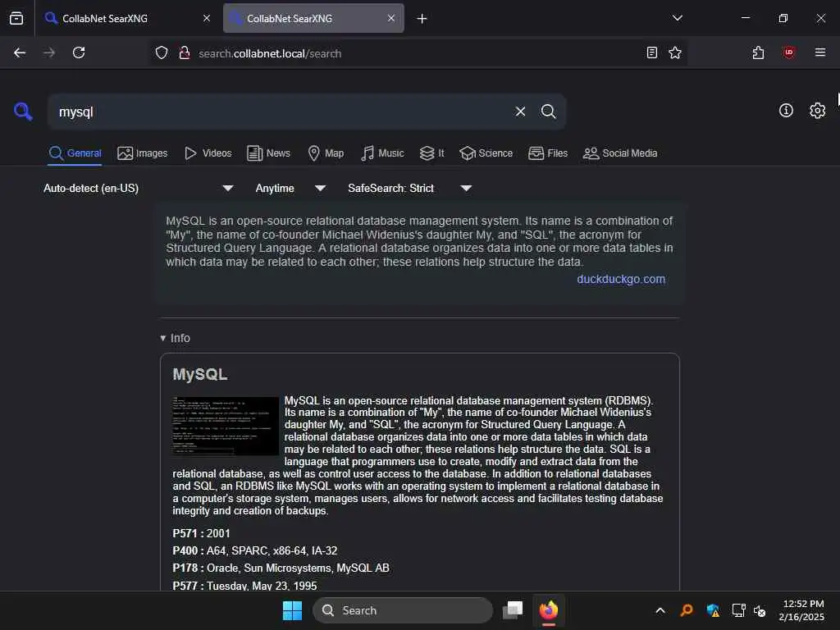The width and height of the screenshot is (840, 630).
Task: Click Firefox icon in taskbar
Action: pos(549,610)
